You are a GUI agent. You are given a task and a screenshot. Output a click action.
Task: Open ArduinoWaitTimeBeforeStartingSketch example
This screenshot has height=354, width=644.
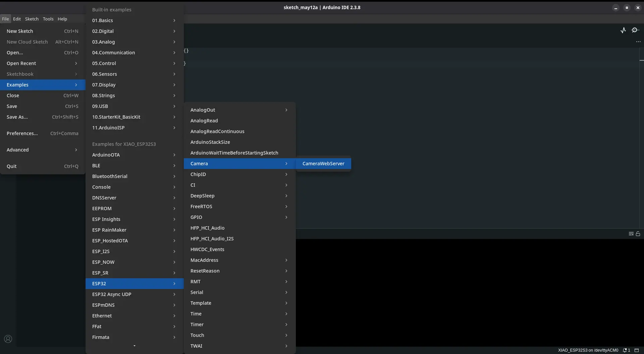point(240,153)
